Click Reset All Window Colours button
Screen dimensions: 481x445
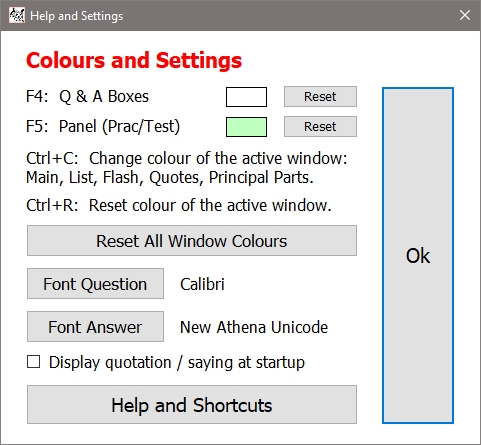192,241
